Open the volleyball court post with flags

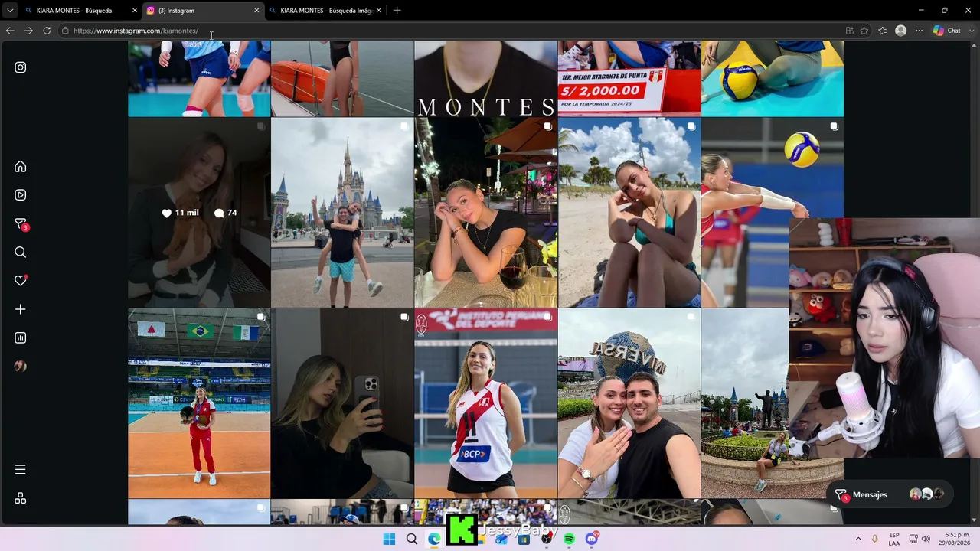pos(199,403)
